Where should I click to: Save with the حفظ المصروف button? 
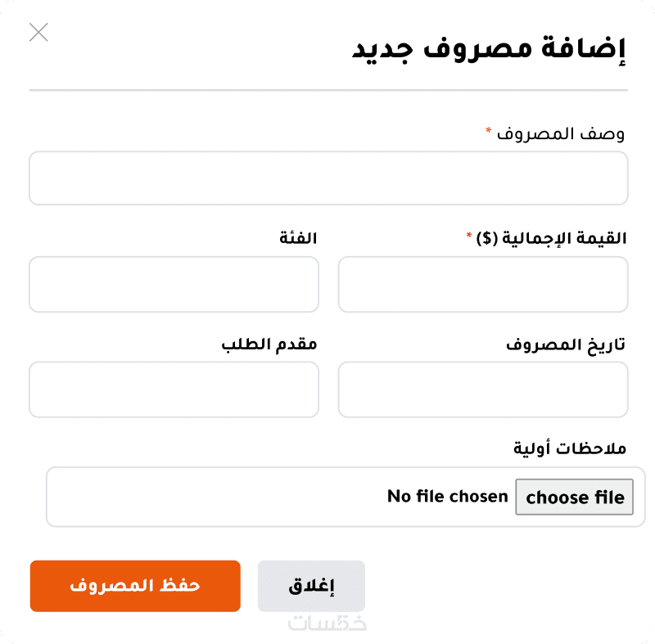pos(135,586)
